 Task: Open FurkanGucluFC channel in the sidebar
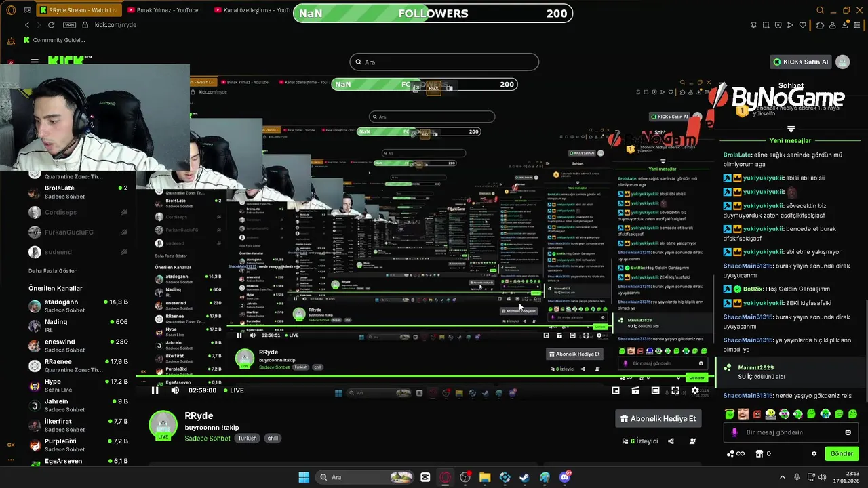click(78, 232)
